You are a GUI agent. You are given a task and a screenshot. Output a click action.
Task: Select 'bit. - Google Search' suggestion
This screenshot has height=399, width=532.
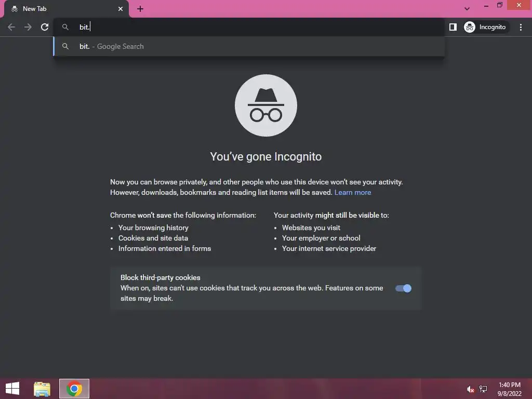[x=249, y=46]
